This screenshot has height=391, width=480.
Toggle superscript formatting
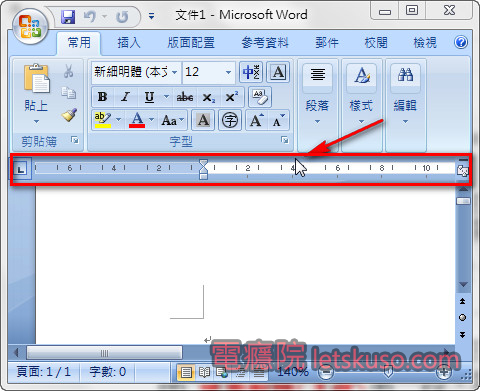coord(232,97)
